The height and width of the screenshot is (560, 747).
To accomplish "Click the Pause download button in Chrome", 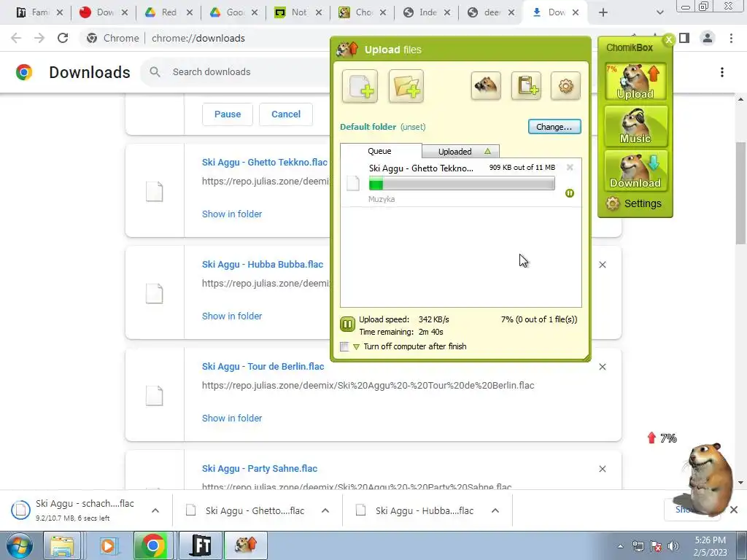I will (228, 114).
